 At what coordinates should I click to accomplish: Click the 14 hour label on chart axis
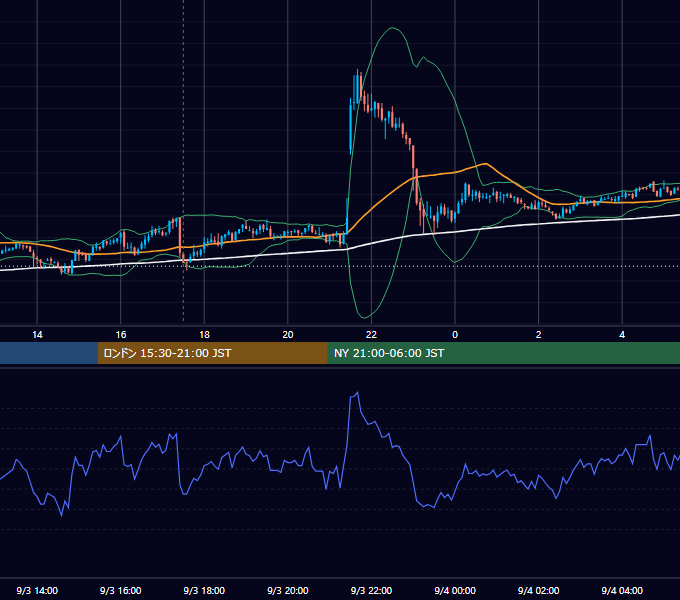coord(37,335)
